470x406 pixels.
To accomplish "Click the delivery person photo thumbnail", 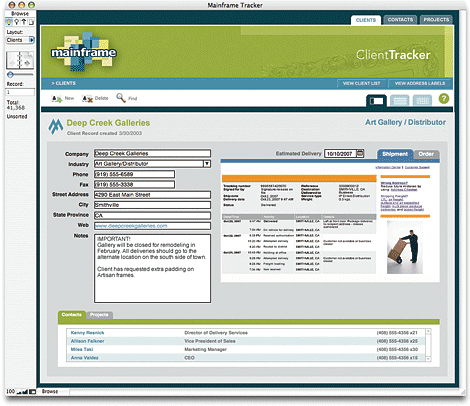I will click(405, 247).
